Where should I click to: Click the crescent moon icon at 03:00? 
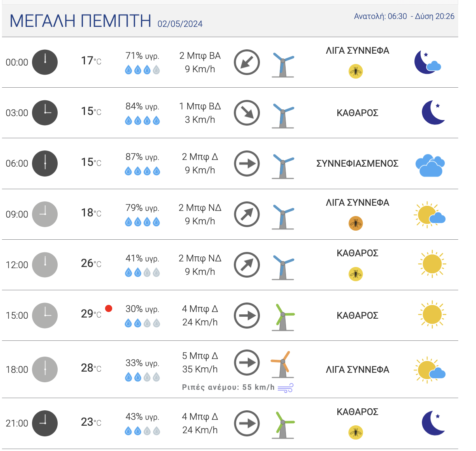click(433, 113)
